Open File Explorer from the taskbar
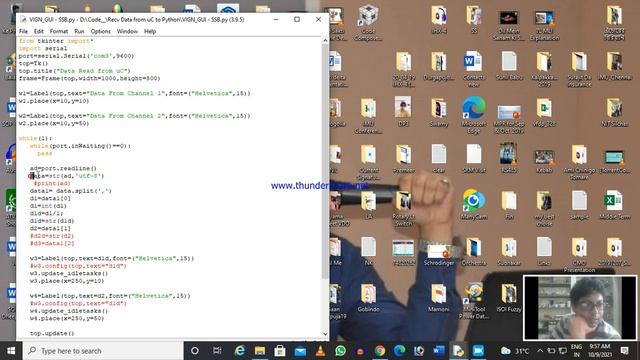The height and width of the screenshot is (360, 640). pos(260,351)
